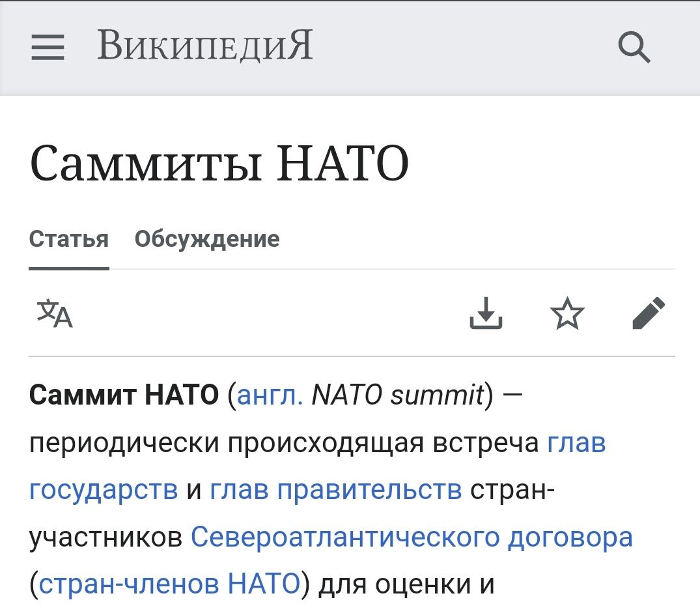Visit the "Североатлантического договора" link
The width and height of the screenshot is (700, 615).
(412, 537)
